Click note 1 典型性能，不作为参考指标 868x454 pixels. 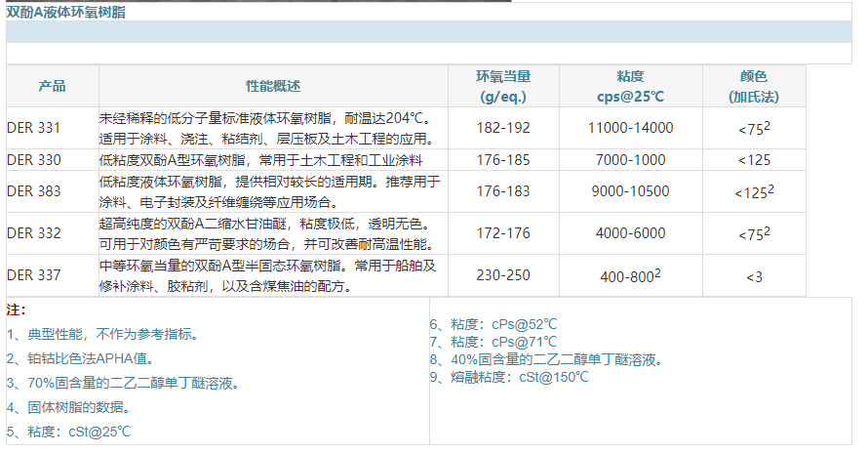click(x=103, y=334)
